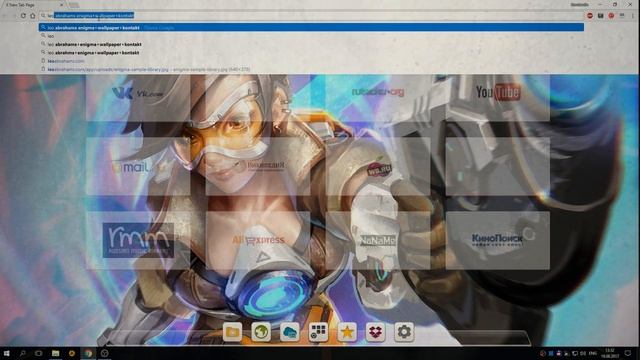Click the apps grid icon in dock
The width and height of the screenshot is (640, 360).
(x=318, y=332)
